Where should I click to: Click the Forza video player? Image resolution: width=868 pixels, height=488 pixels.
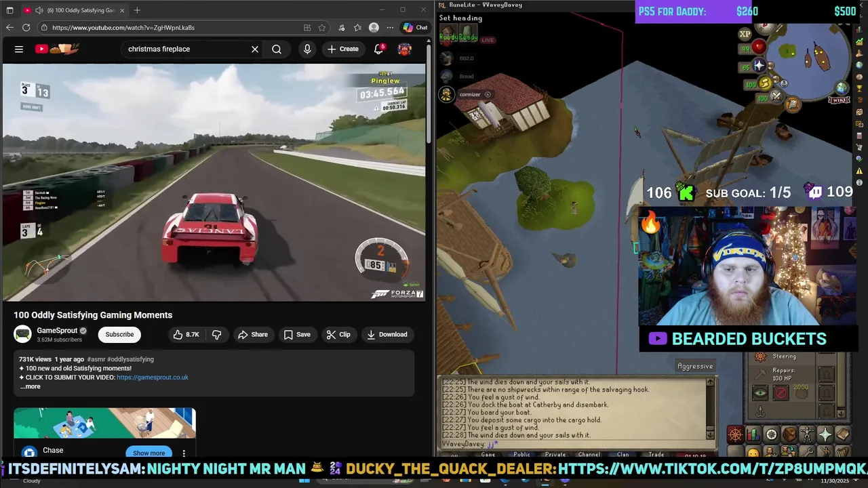pyautogui.click(x=214, y=182)
